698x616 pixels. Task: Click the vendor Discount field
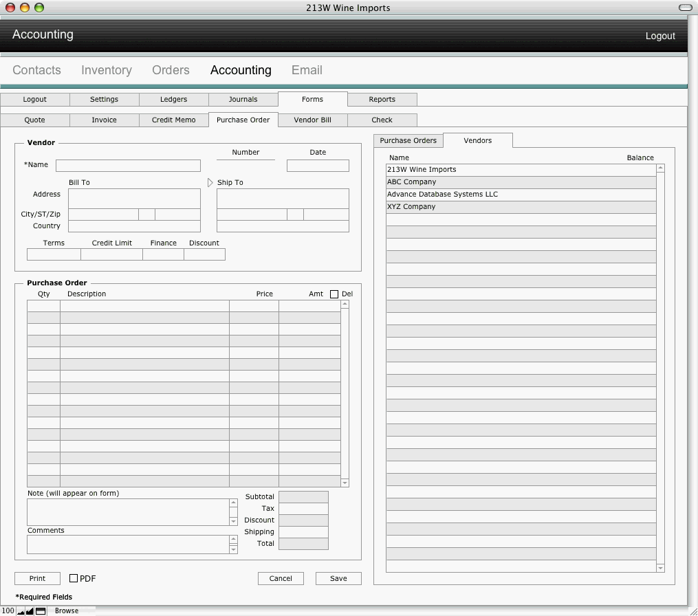(205, 254)
